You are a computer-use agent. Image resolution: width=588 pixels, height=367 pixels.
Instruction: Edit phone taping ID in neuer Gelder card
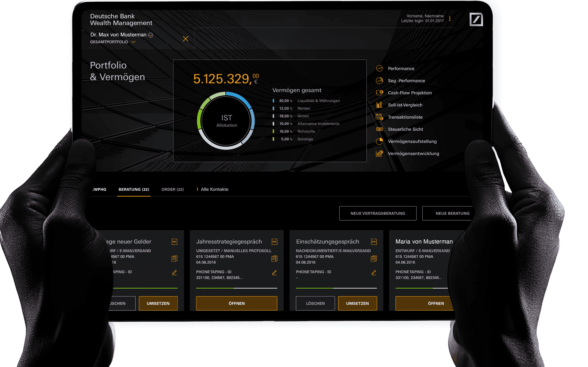coord(174,273)
